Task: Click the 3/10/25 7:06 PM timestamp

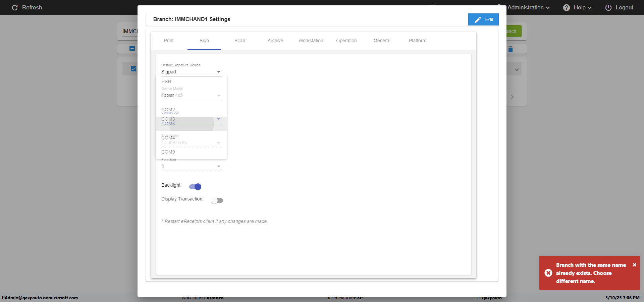Action: [x=622, y=298]
